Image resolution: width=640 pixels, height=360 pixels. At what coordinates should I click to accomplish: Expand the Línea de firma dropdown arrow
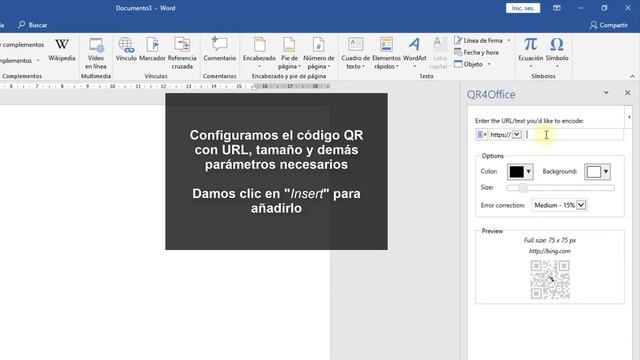(509, 40)
